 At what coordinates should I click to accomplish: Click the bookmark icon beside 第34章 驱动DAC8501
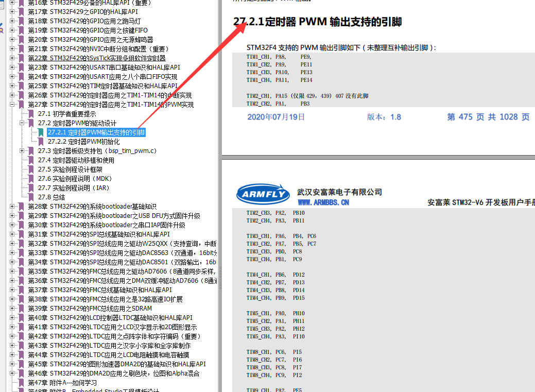pos(21,262)
